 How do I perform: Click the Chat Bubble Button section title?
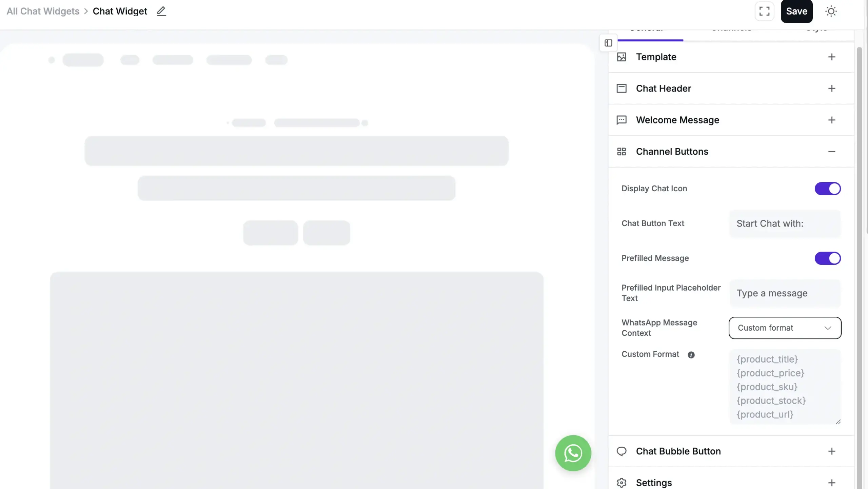coord(678,451)
